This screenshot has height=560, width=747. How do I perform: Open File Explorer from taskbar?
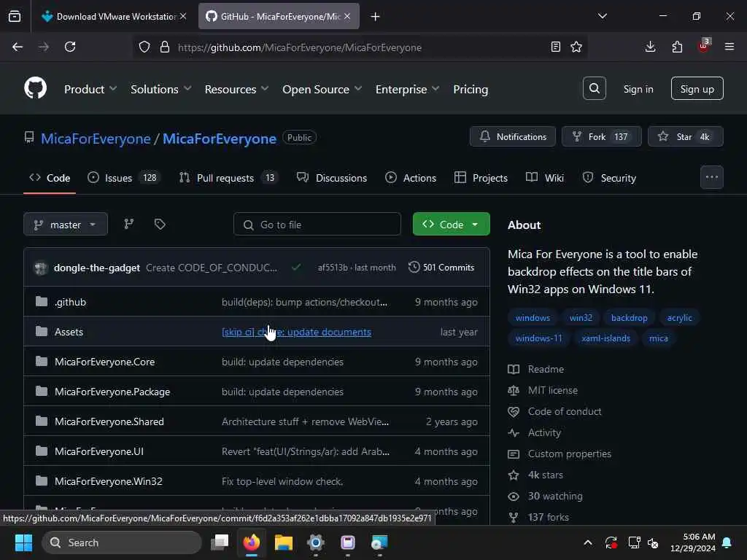(x=284, y=542)
